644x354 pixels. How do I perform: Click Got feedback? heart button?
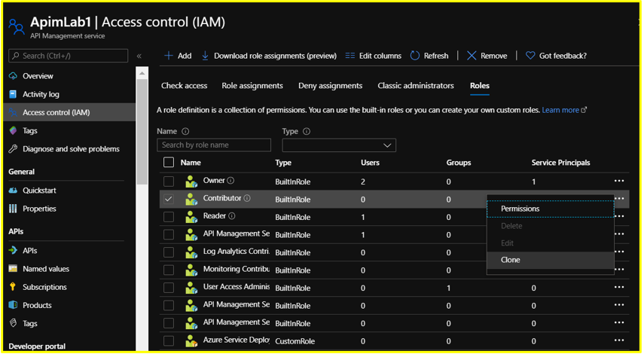coord(557,56)
